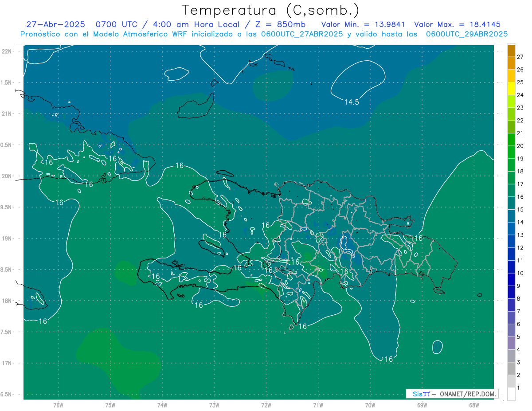Click the white swatch at scale bottom
This screenshot has width=532, height=411.
coord(511,394)
